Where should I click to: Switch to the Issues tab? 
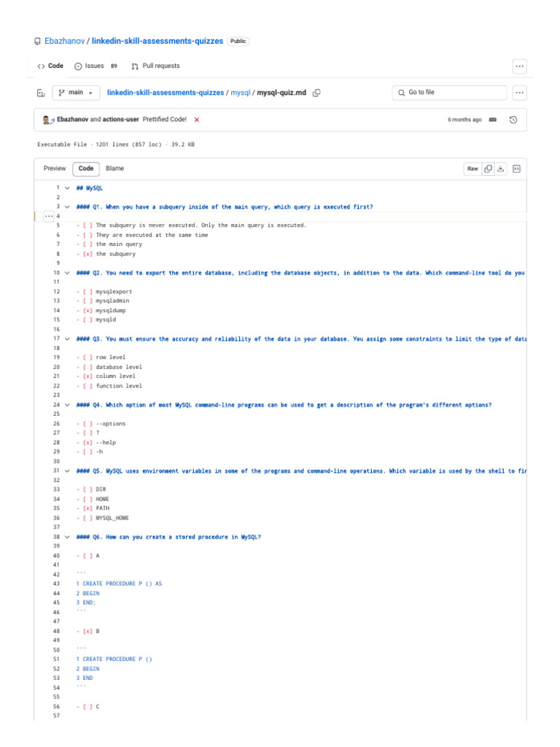pyautogui.click(x=96, y=66)
